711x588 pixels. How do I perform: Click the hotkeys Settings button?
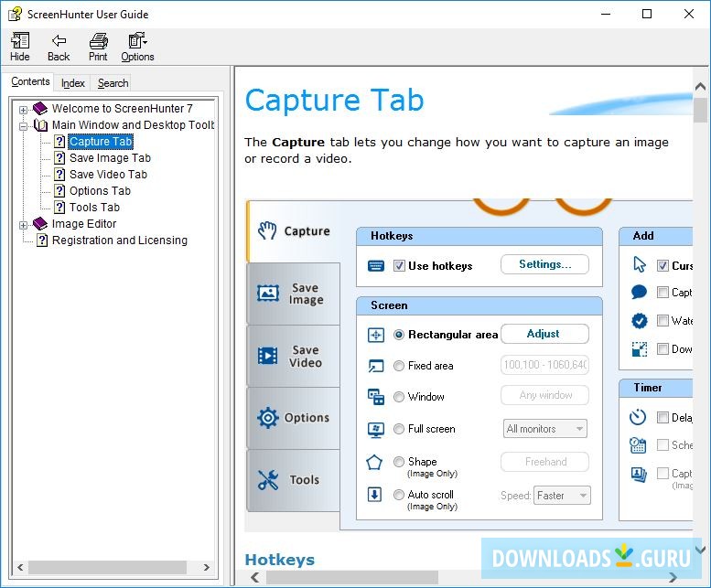[544, 264]
